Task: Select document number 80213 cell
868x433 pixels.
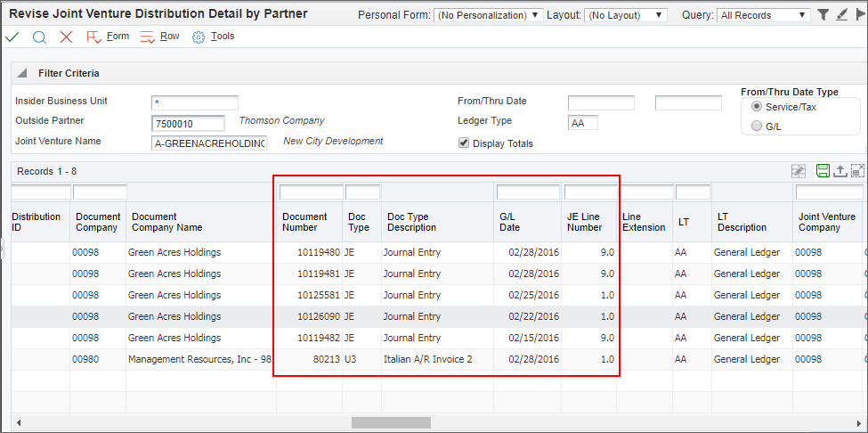Action: (x=310, y=359)
